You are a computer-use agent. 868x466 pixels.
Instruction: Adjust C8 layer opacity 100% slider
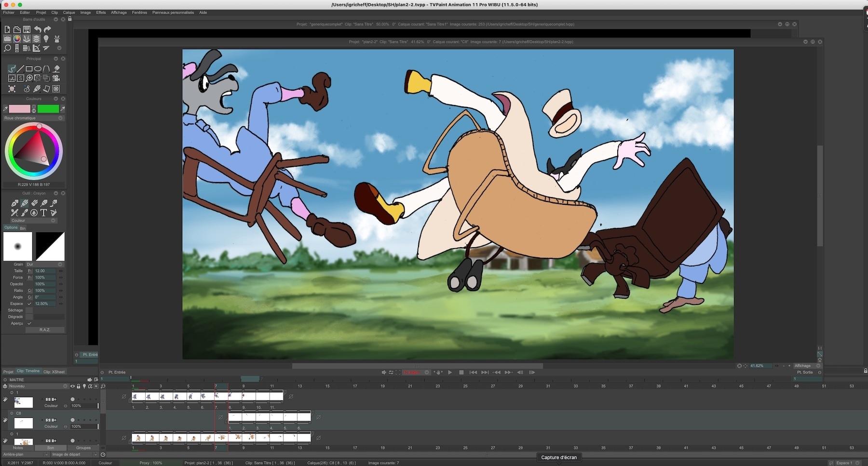tap(84, 426)
